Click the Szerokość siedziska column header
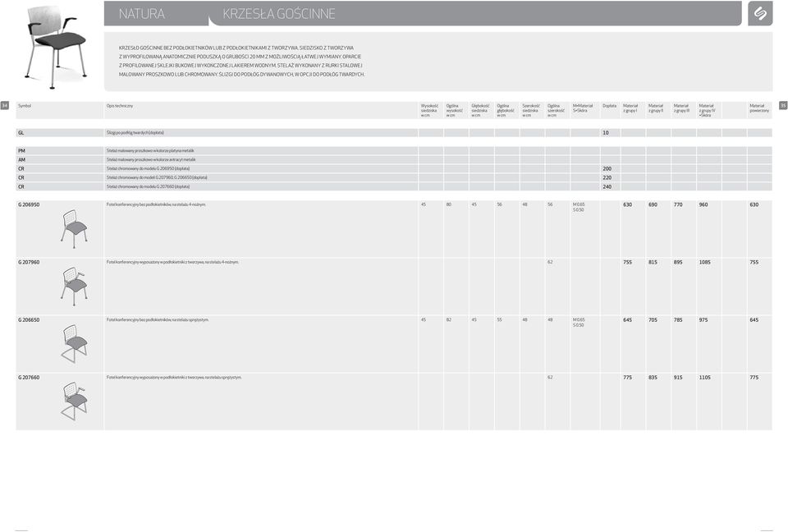 coord(531,111)
